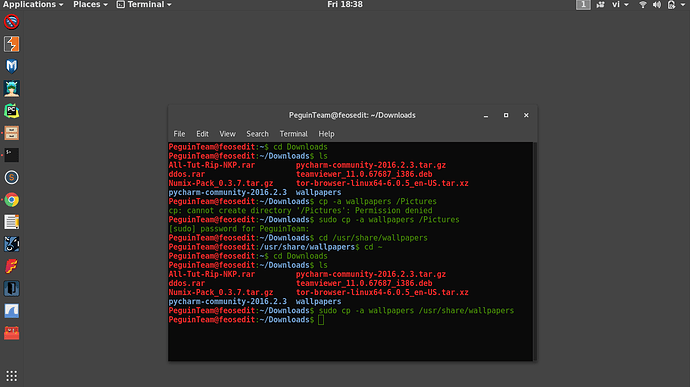Click 'sudo cp -a wallpapers /Pictures' command
The image size is (690, 387).
(389, 220)
